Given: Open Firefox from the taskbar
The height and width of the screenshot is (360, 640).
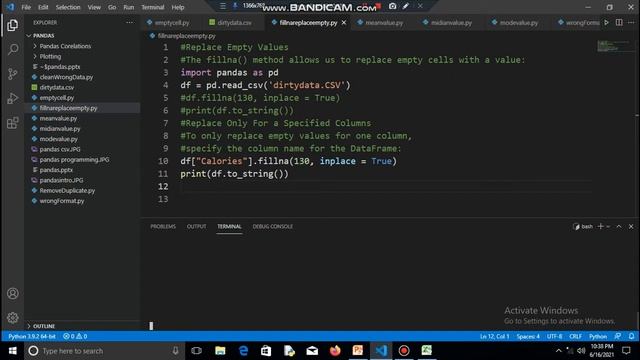Looking at the screenshot, I should (335, 351).
